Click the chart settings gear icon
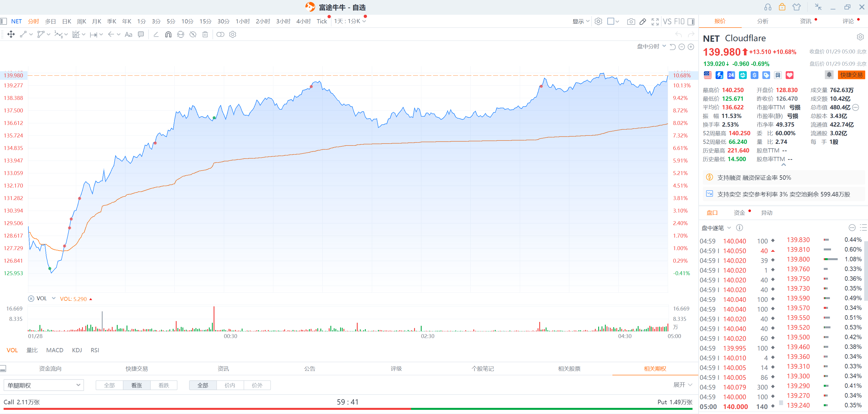The image size is (868, 414). (x=598, y=22)
